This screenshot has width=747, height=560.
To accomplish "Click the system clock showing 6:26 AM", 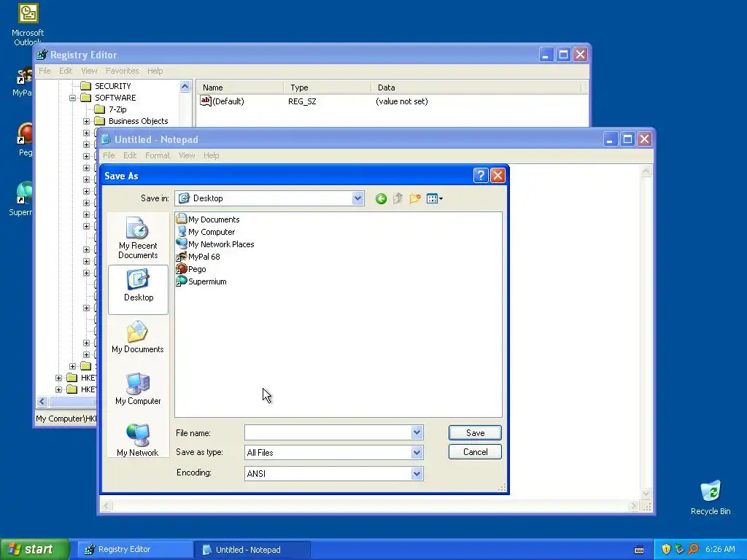I will 720,550.
